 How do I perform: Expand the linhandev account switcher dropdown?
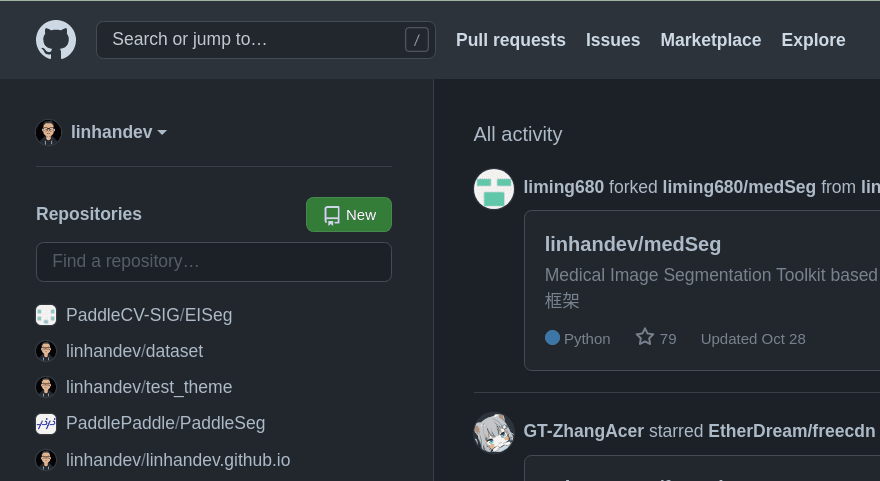[118, 132]
